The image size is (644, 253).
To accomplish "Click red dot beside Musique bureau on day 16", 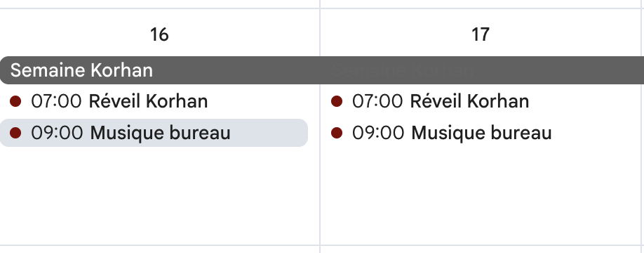I will [x=15, y=133].
